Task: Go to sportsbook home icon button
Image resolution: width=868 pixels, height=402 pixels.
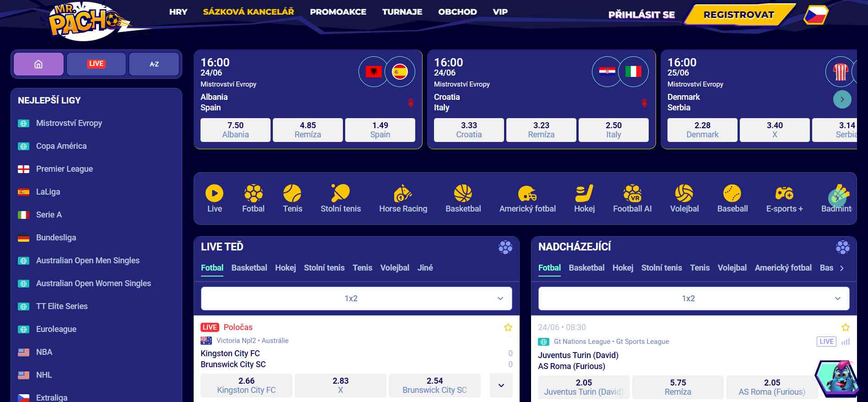Action: [38, 64]
